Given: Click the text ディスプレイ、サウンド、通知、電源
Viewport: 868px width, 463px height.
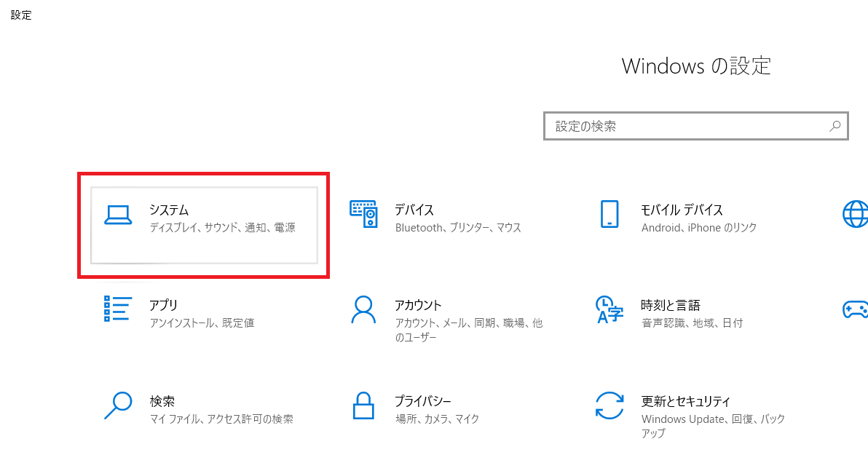Looking at the screenshot, I should point(223,227).
